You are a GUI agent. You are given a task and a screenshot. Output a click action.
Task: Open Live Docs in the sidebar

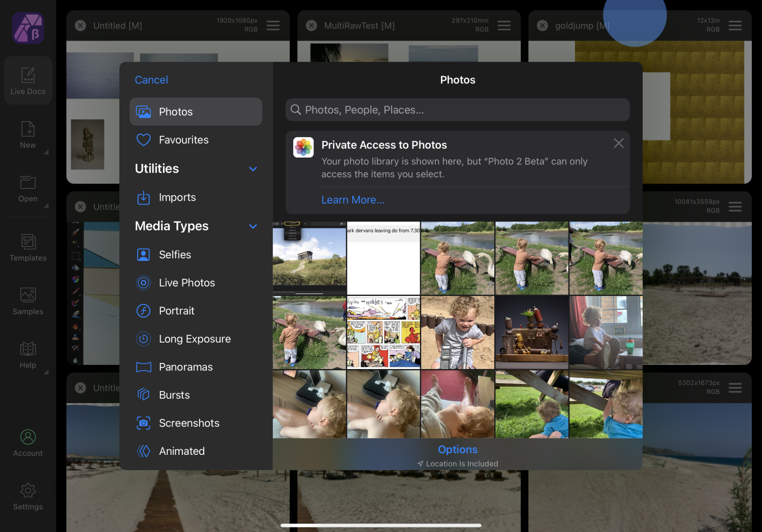tap(28, 81)
